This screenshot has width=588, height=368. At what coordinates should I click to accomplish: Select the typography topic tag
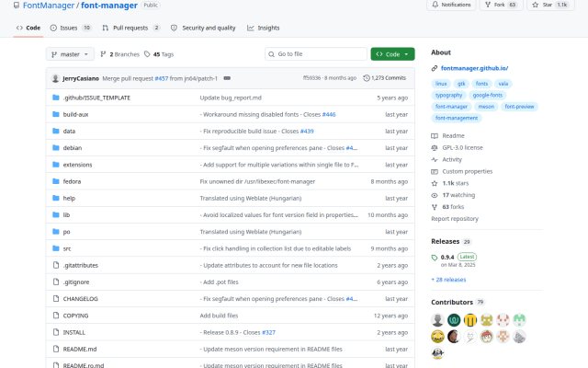[x=448, y=95]
